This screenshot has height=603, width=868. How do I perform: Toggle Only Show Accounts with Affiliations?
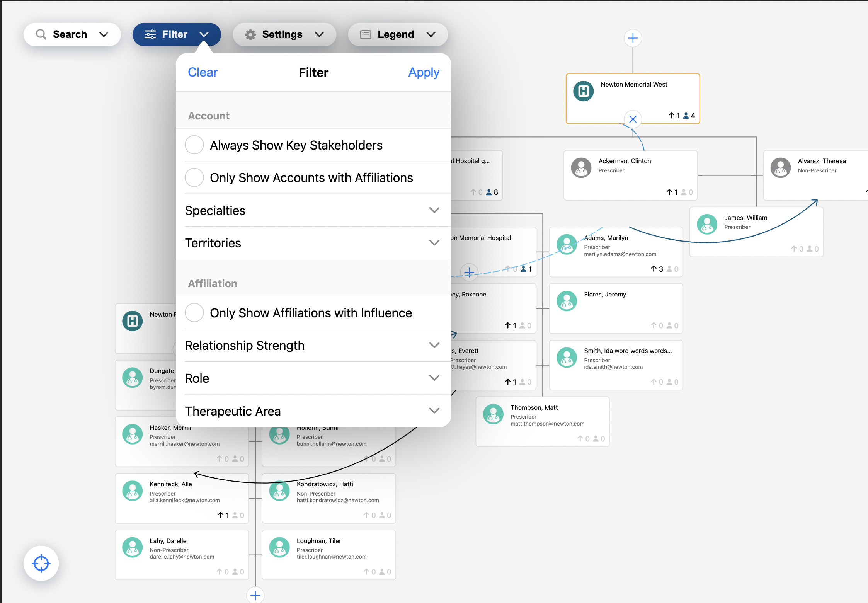click(x=194, y=177)
